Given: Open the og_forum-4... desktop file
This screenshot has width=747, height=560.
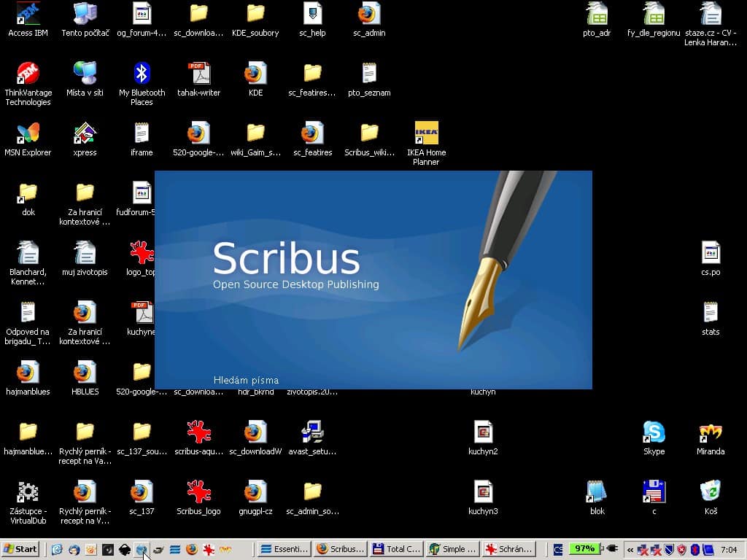Looking at the screenshot, I should click(142, 19).
